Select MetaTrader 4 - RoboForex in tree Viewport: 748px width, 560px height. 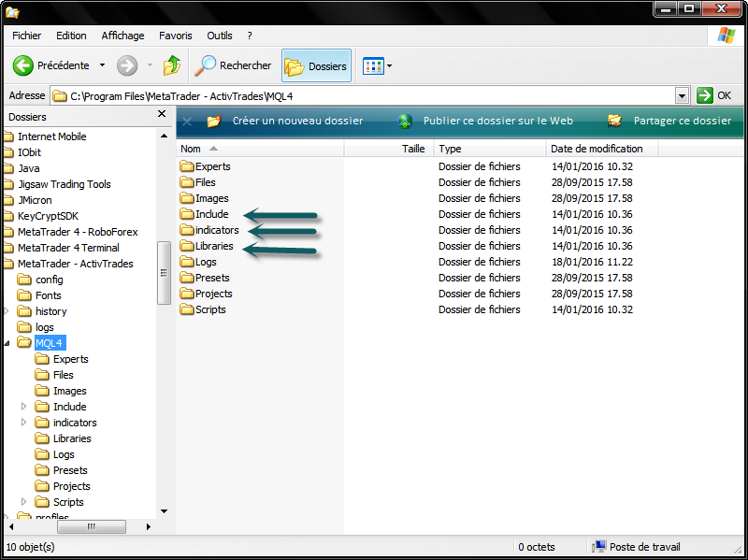pyautogui.click(x=78, y=232)
